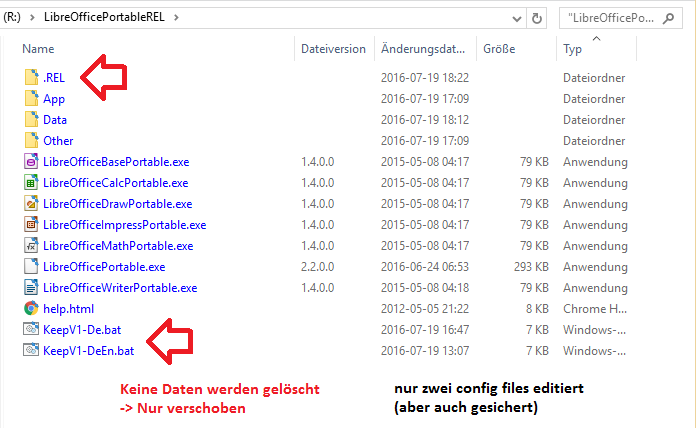Screen dimensions: 696x428
Task: Click the 2015-05-08 04:18 date of Writer
Action: (x=425, y=288)
